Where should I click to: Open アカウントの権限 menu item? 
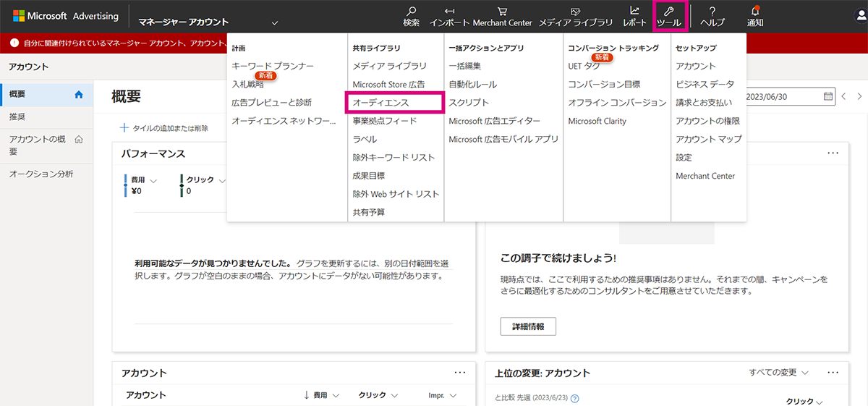[707, 121]
